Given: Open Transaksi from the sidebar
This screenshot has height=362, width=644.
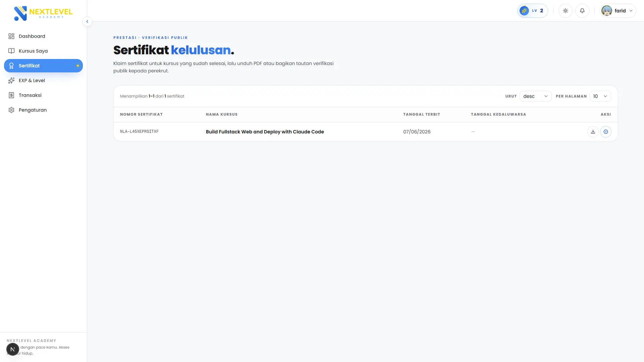Looking at the screenshot, I should point(43,95).
